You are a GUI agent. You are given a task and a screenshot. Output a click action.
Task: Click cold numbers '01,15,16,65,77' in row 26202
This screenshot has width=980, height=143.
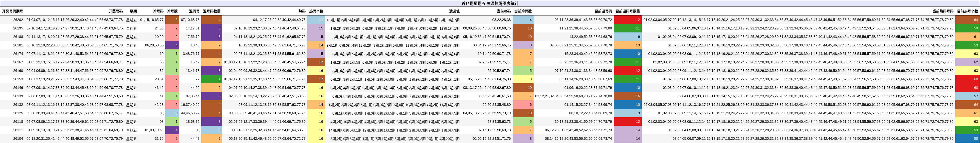pyautogui.click(x=152, y=20)
